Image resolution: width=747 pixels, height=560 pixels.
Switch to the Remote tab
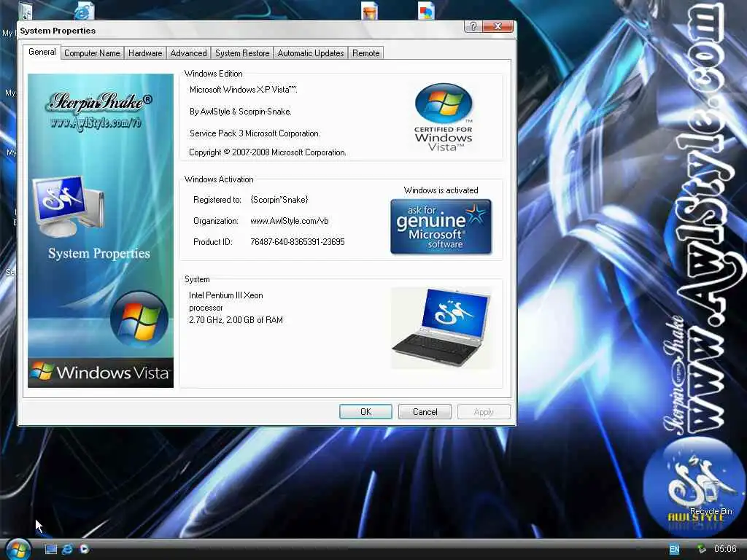click(x=366, y=52)
